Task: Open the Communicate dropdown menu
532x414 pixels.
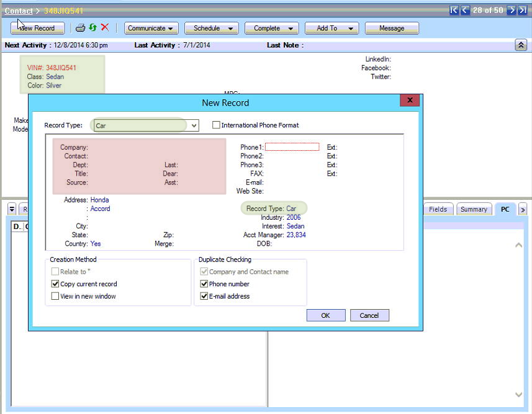Action: pos(151,28)
